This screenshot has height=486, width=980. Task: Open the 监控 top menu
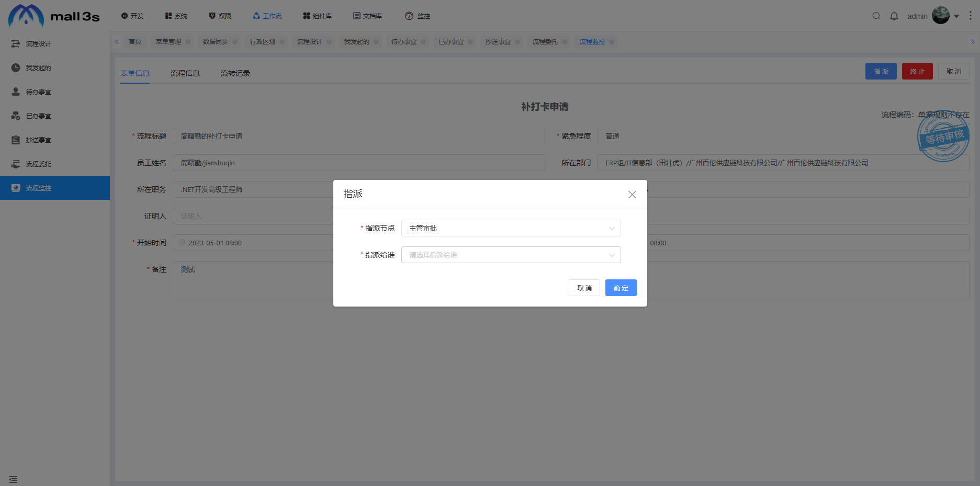coord(418,16)
